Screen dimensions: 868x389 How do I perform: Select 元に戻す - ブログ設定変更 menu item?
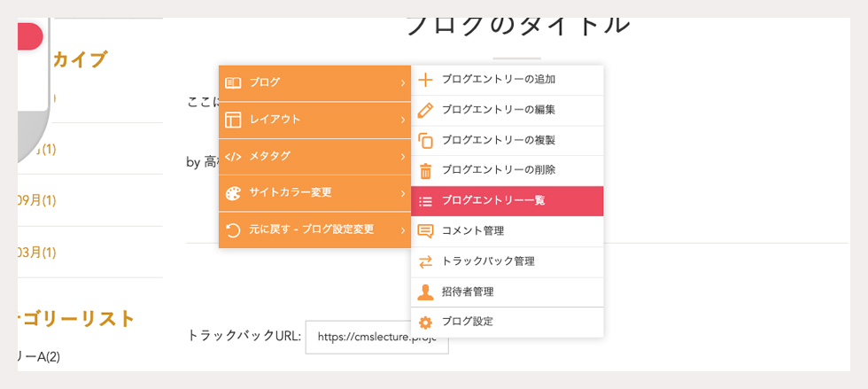click(x=315, y=230)
